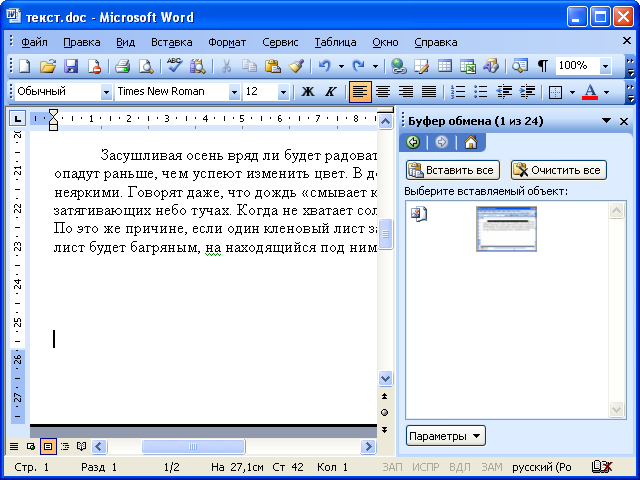Go back in the task pane

coord(413,142)
